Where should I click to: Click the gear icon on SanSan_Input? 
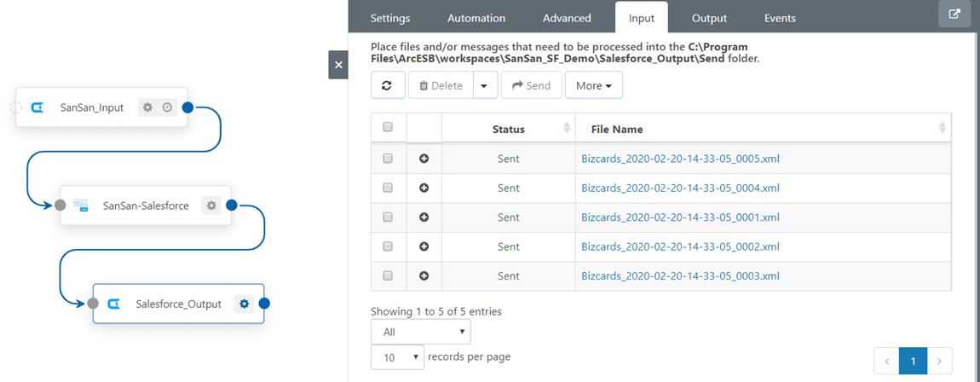[147, 107]
